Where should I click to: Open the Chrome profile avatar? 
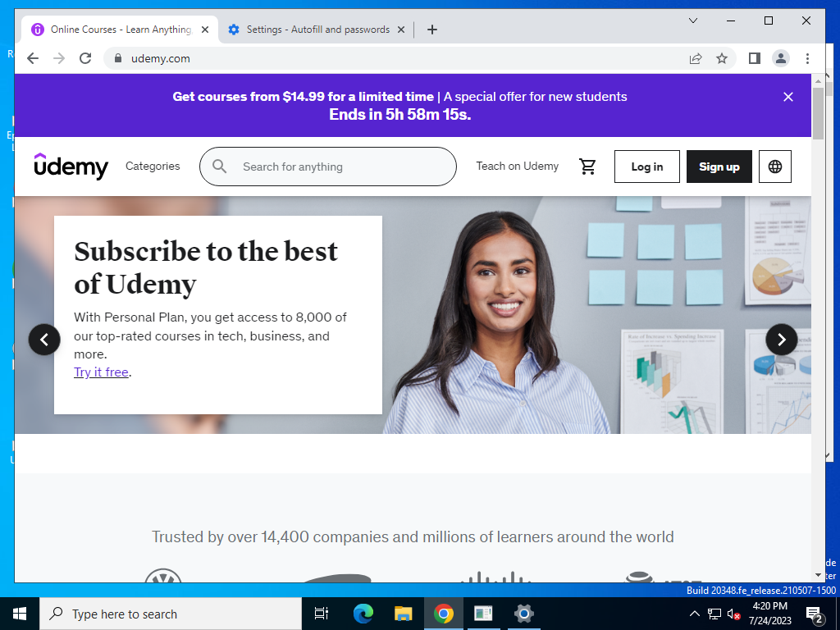(781, 58)
